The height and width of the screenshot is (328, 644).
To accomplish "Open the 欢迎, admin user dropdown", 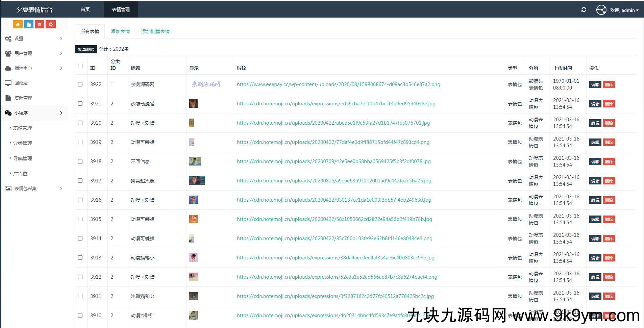I will 624,10.
